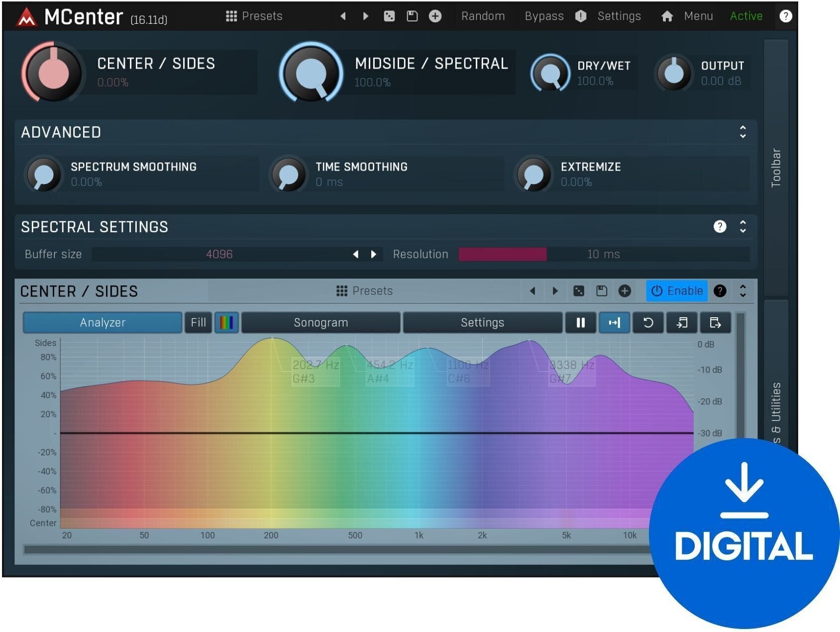Adjust the Resolution slider
The height and width of the screenshot is (632, 840).
tap(603, 255)
